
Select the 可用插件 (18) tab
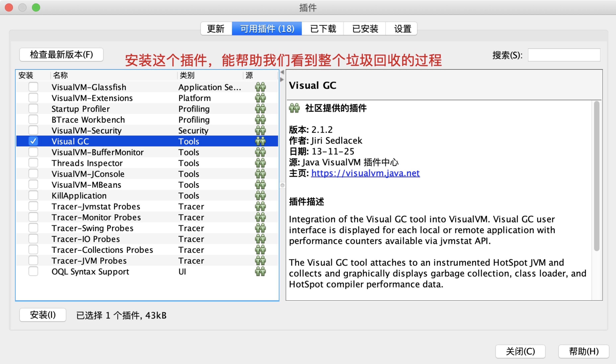pos(267,29)
